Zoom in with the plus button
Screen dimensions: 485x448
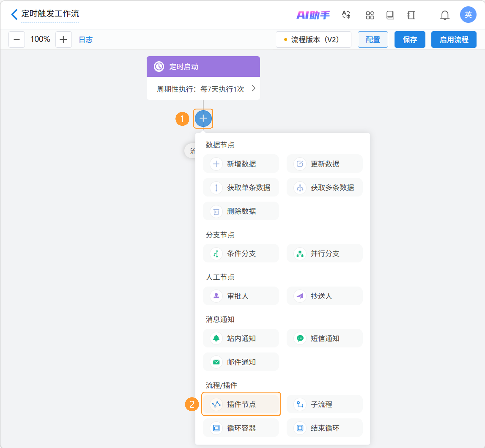pos(63,39)
